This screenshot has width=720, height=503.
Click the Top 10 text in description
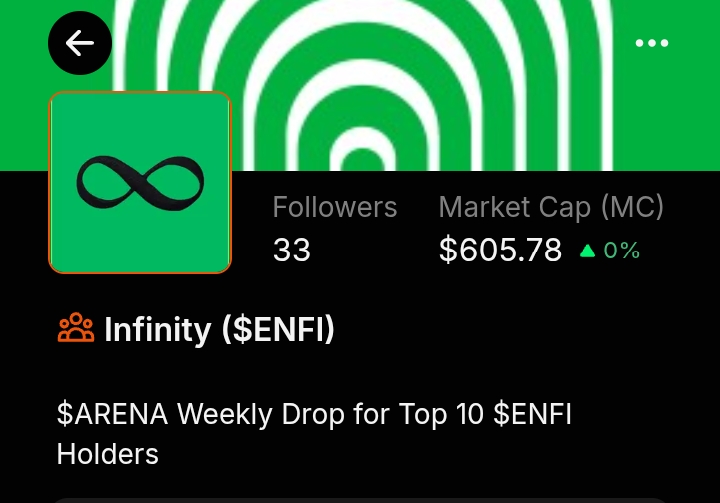(x=442, y=414)
